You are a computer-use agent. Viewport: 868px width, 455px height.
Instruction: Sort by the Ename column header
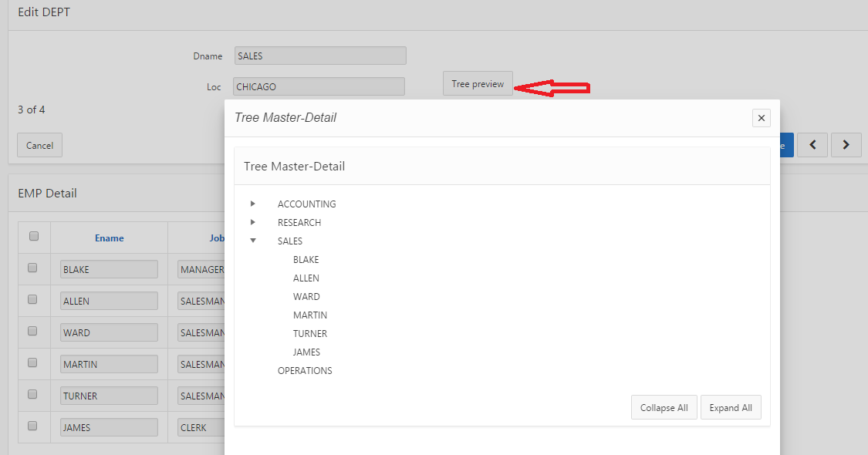pyautogui.click(x=108, y=237)
